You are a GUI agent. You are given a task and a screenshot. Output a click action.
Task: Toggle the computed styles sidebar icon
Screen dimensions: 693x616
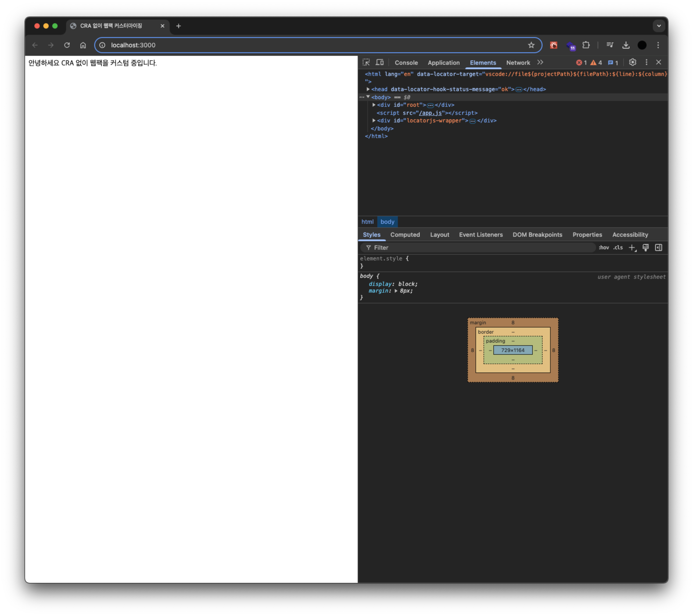658,248
